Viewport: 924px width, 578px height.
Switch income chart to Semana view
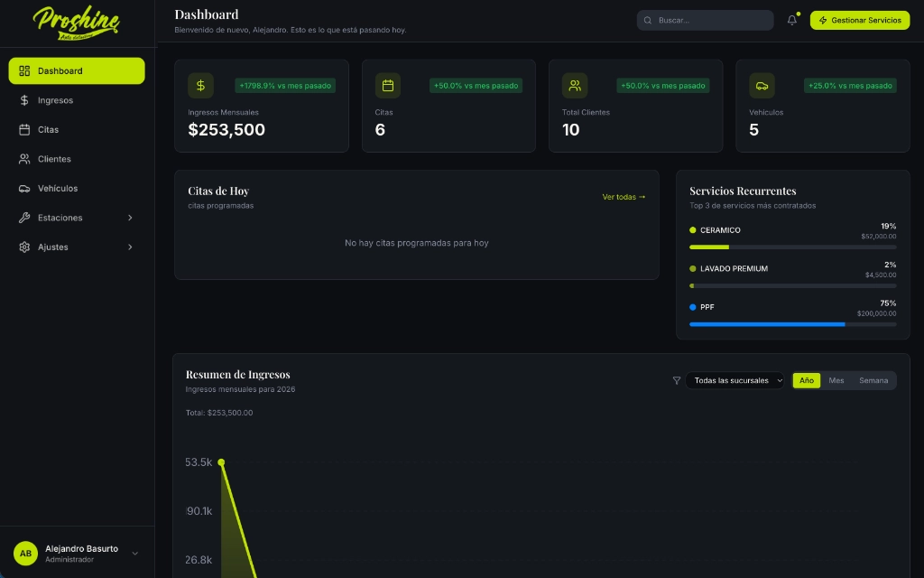pos(873,380)
